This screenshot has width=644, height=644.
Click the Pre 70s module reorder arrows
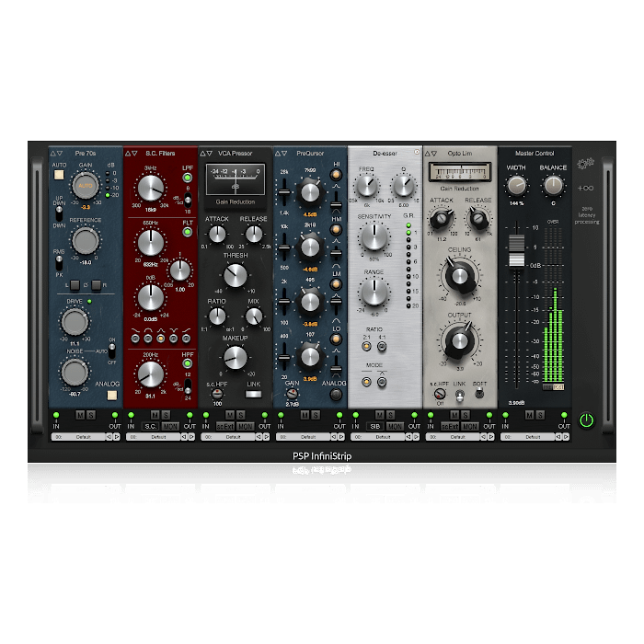(x=55, y=153)
